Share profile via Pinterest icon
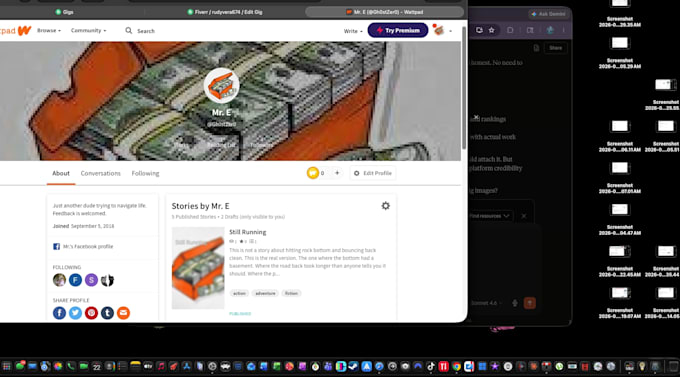This screenshot has width=680, height=377. coord(91,313)
